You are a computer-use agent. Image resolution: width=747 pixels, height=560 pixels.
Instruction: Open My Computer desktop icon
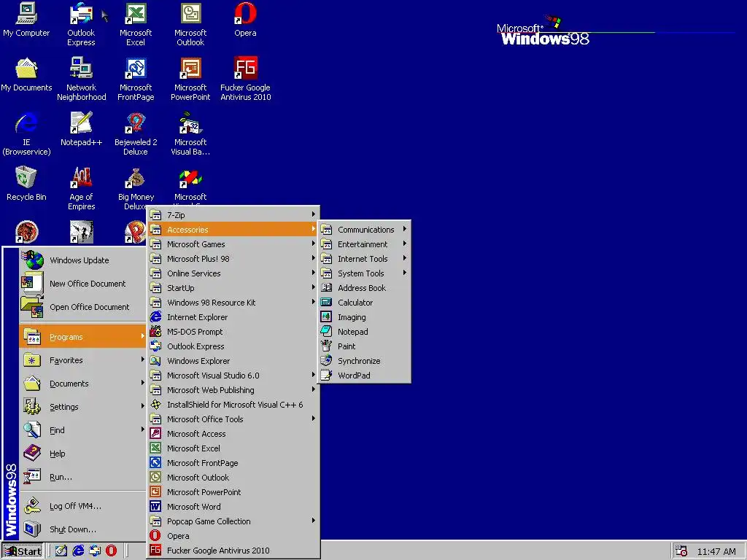26,20
